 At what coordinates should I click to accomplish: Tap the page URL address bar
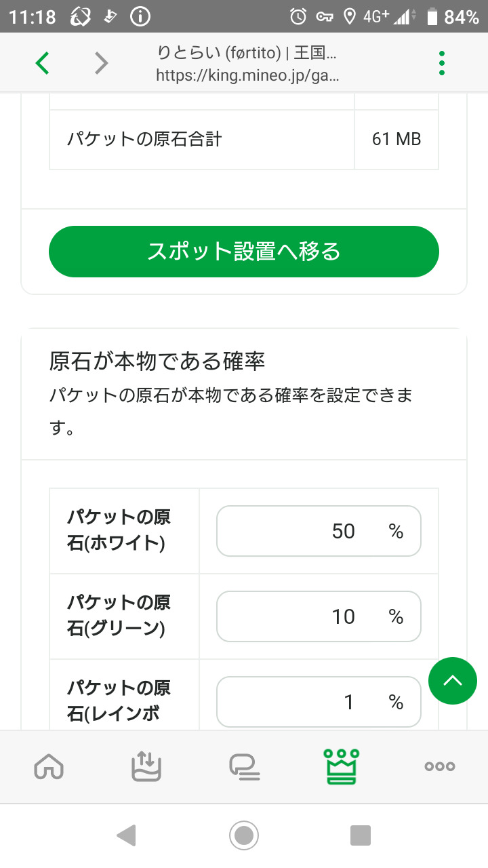(x=247, y=64)
